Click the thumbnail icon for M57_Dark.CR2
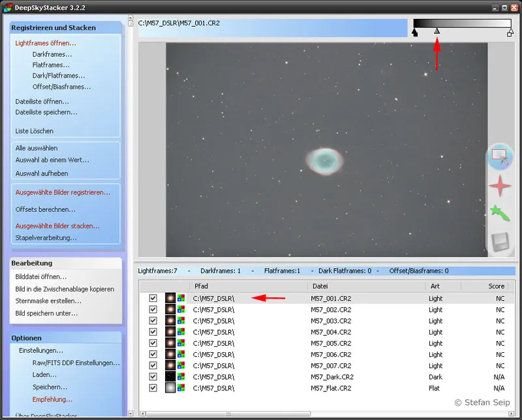The image size is (522, 420). click(x=170, y=377)
